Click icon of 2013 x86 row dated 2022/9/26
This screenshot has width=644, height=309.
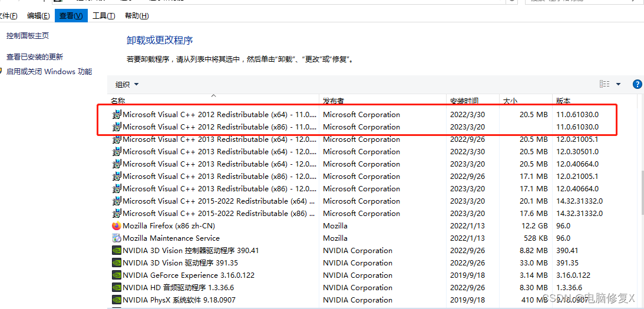click(117, 177)
